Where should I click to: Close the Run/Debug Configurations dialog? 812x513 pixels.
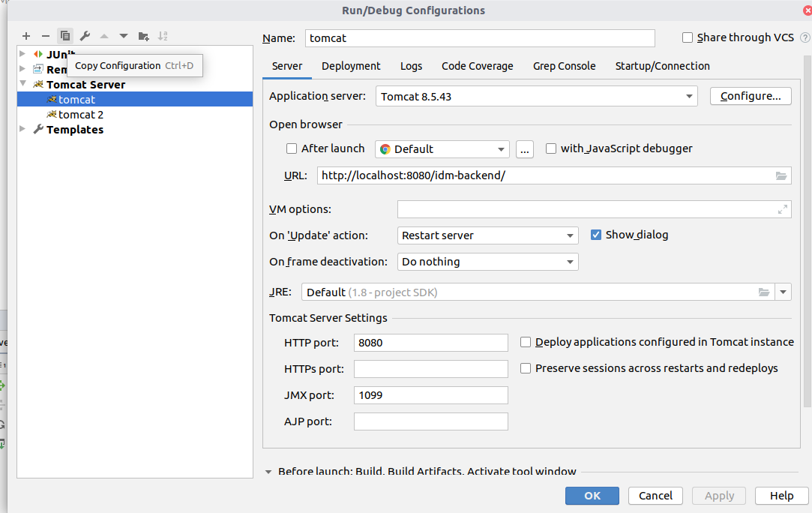(x=808, y=10)
